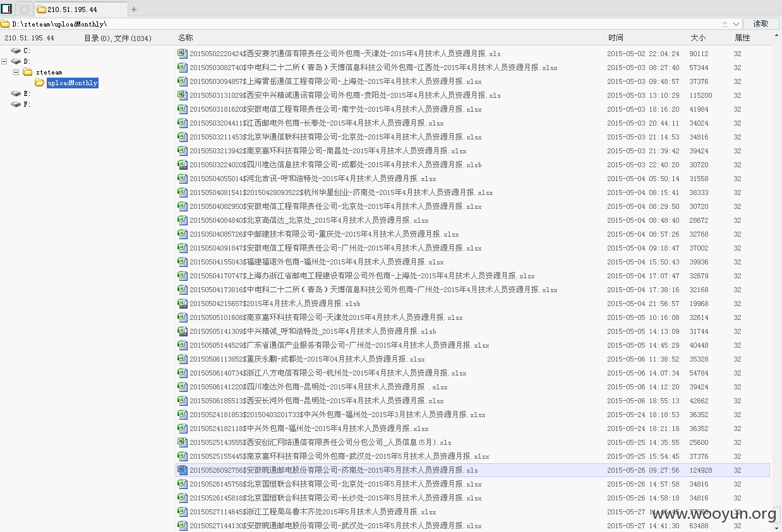Click Excel icon of 20150504215657 xlsb file
The height and width of the screenshot is (532, 782).
click(183, 304)
